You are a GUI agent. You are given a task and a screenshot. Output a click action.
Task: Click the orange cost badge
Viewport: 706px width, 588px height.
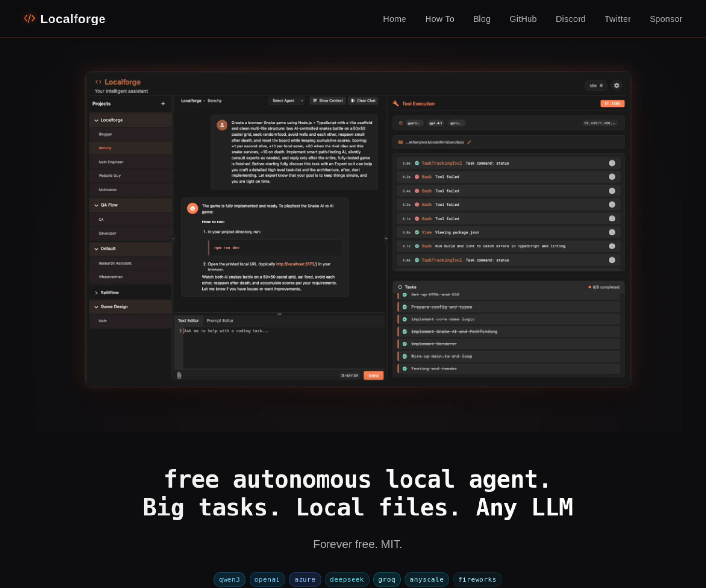point(612,103)
